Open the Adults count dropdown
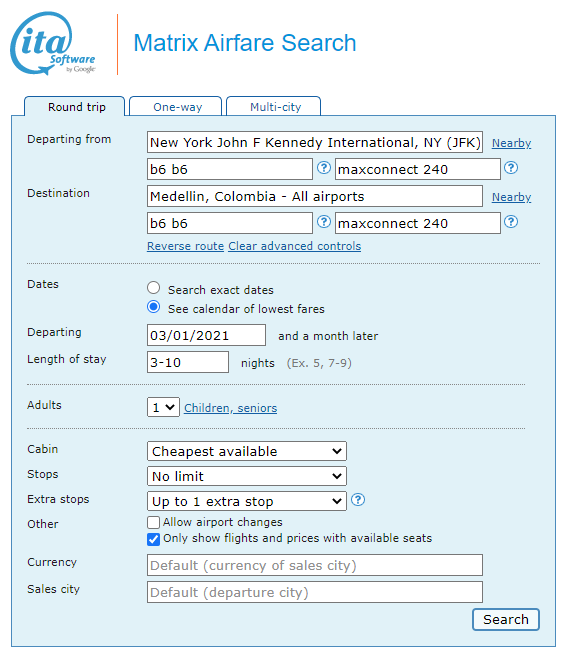Image resolution: width=565 pixels, height=658 pixels. [x=163, y=407]
